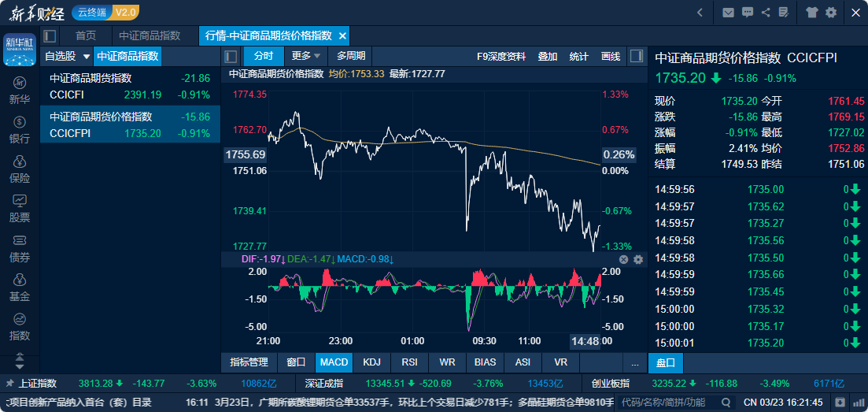
Task: Open the 保险 sidebar section
Action: click(x=20, y=169)
